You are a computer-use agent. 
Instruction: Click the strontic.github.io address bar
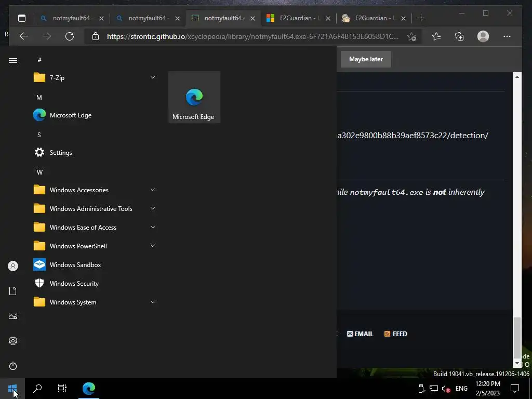tap(252, 36)
